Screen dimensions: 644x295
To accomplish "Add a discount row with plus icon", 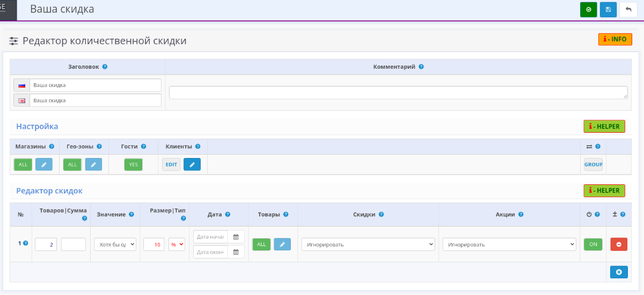I will click(618, 272).
